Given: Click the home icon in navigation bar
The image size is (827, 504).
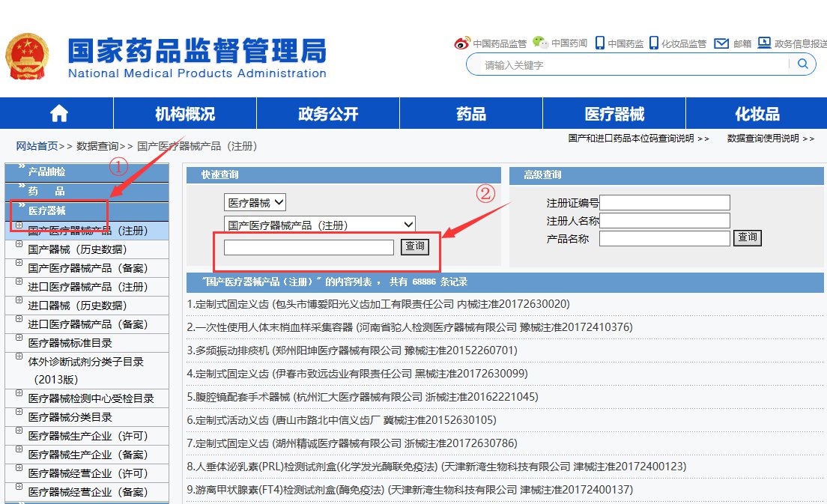Looking at the screenshot, I should [x=58, y=114].
